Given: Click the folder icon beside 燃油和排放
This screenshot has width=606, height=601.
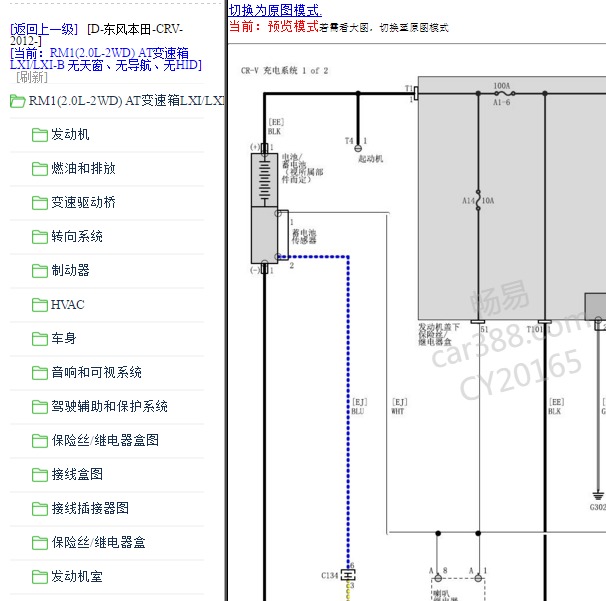Looking at the screenshot, I should pos(40,169).
